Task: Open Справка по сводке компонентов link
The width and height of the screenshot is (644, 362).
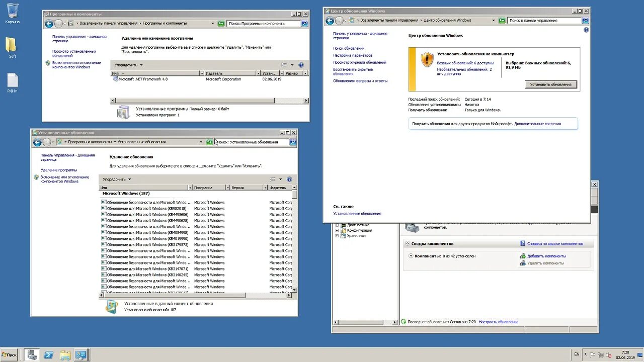Action: (555, 243)
